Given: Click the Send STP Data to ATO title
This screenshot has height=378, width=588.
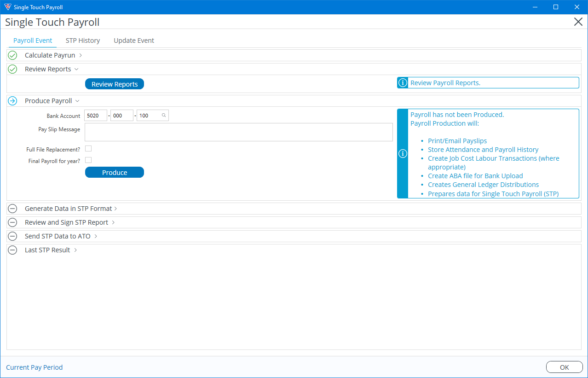Looking at the screenshot, I should (x=58, y=236).
